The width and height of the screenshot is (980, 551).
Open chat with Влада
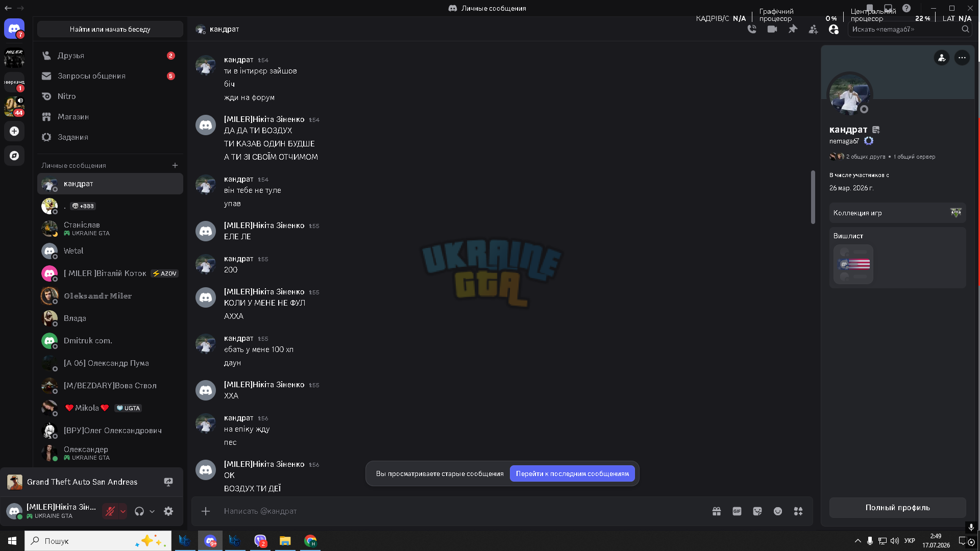(x=110, y=318)
